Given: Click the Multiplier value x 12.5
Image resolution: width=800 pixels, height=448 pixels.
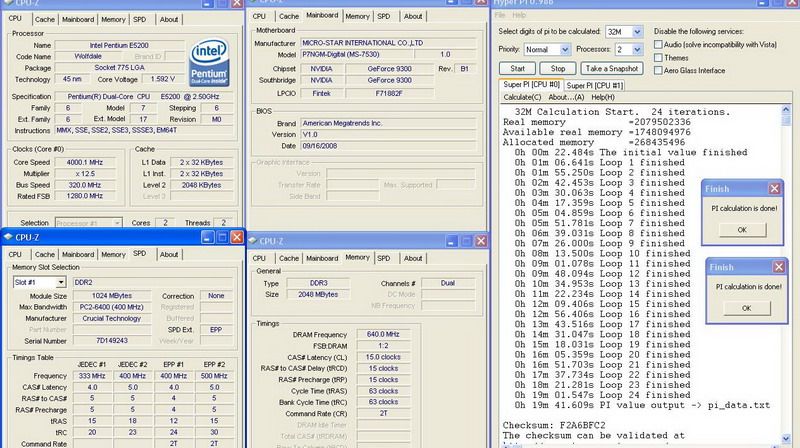Looking at the screenshot, I should point(84,173).
